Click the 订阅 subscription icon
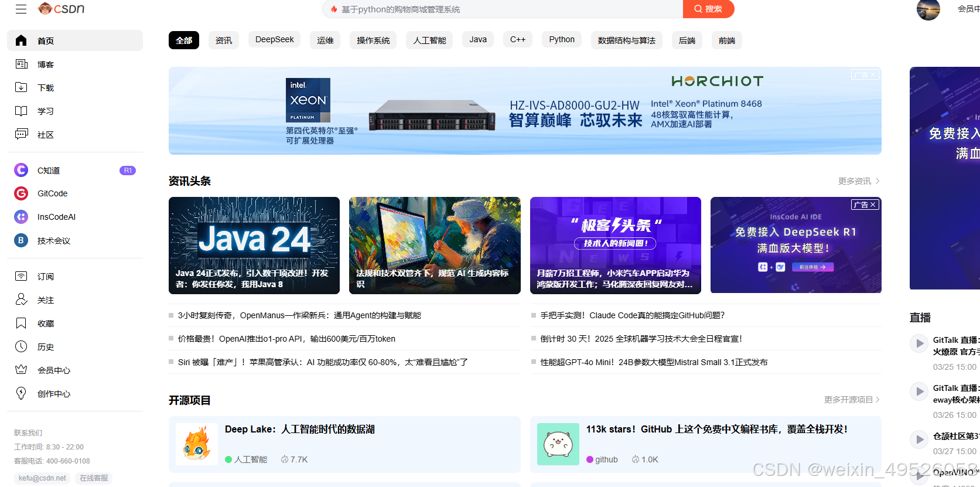The image size is (980, 487). pyautogui.click(x=21, y=276)
